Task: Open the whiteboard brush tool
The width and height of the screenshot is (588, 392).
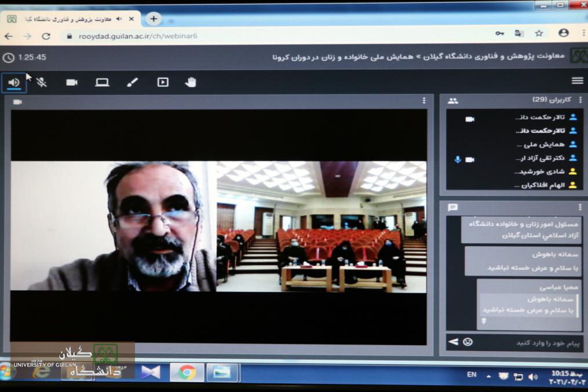Action: [132, 82]
